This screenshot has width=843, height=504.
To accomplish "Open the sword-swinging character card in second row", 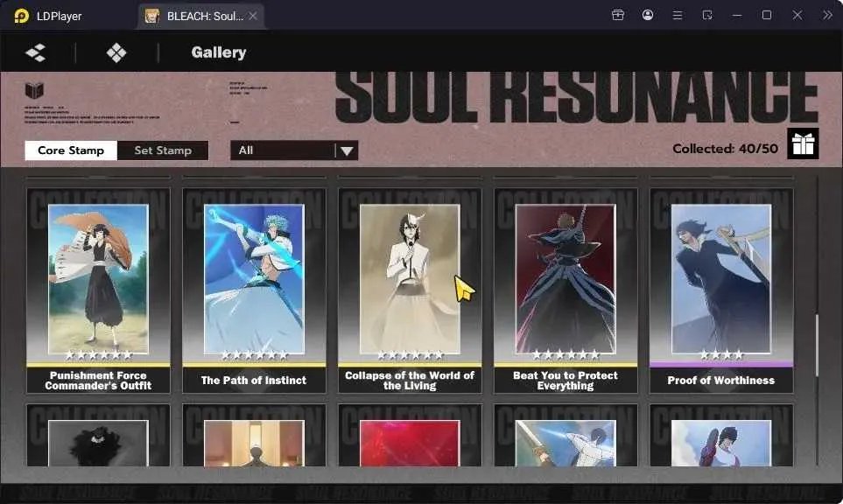I will tap(566, 435).
